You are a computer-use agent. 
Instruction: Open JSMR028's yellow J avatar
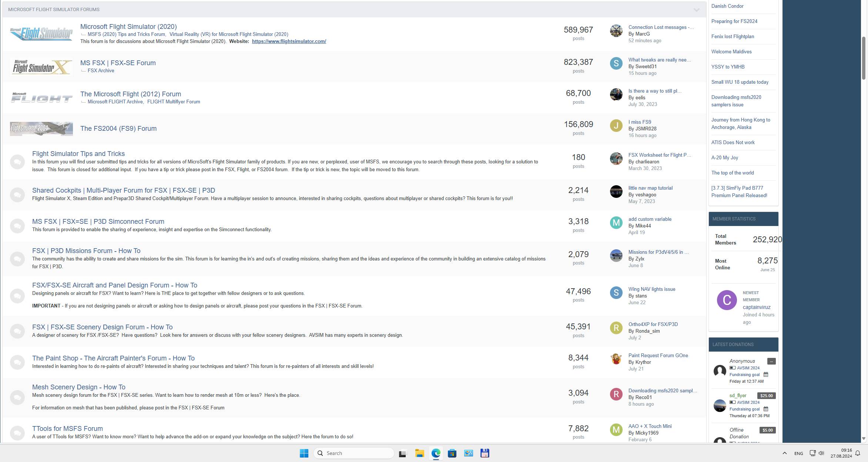[x=616, y=126]
